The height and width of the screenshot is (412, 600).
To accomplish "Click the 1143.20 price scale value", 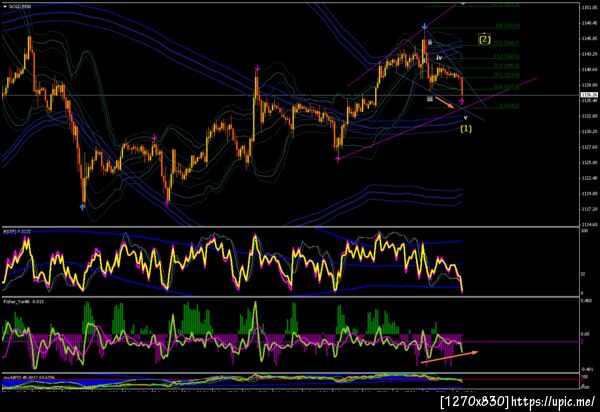I will coord(590,54).
